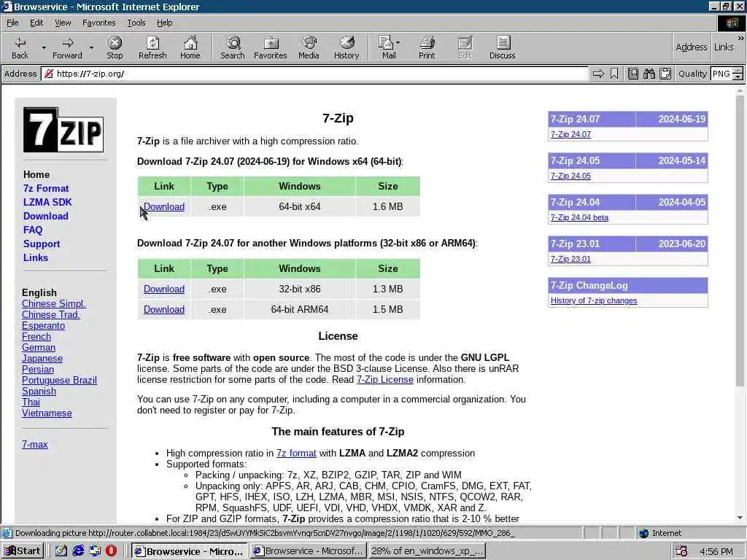Click the bookmark ribbon icon
Viewport: 747px width, 560px height.
tap(614, 74)
